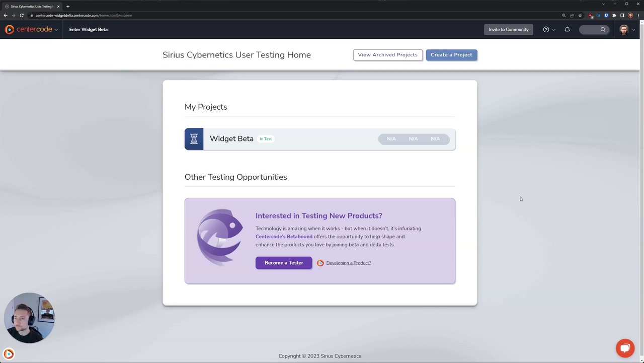Expand the help menu chevron
644x363 pixels.
click(x=553, y=30)
